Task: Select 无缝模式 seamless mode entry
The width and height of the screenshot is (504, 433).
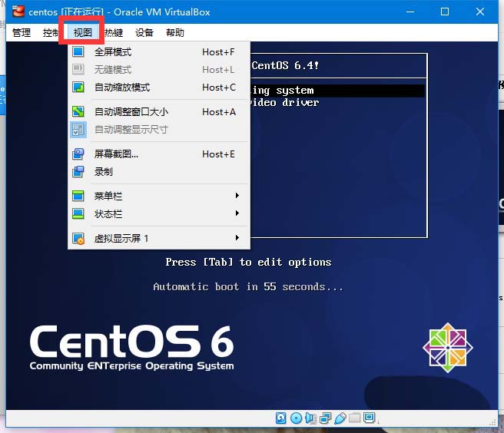Action: pyautogui.click(x=159, y=69)
